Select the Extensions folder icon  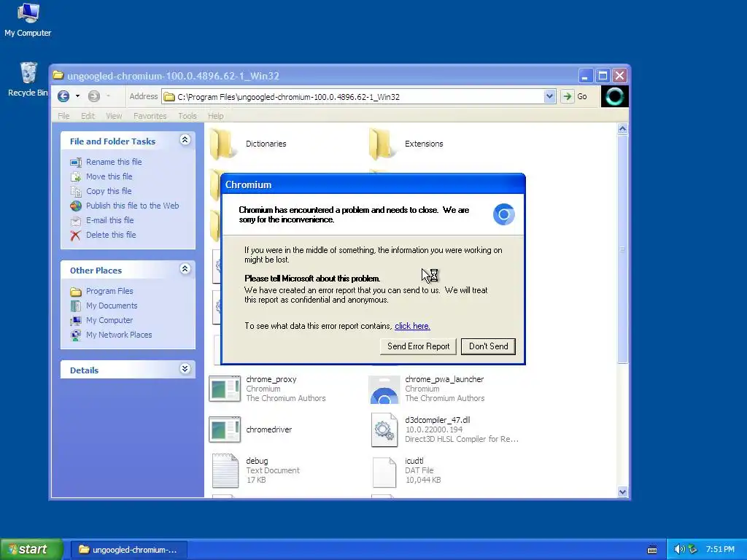(x=382, y=144)
